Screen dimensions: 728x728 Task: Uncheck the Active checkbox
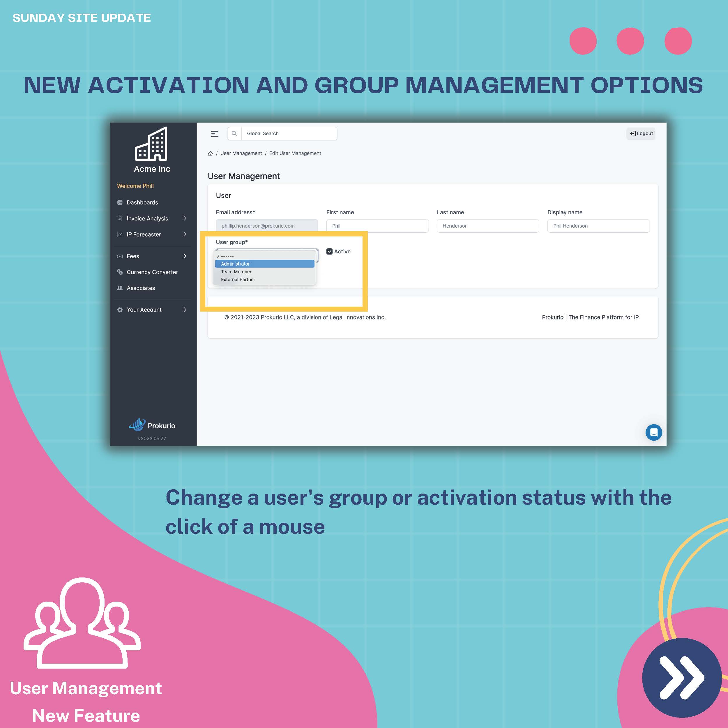[x=329, y=251]
